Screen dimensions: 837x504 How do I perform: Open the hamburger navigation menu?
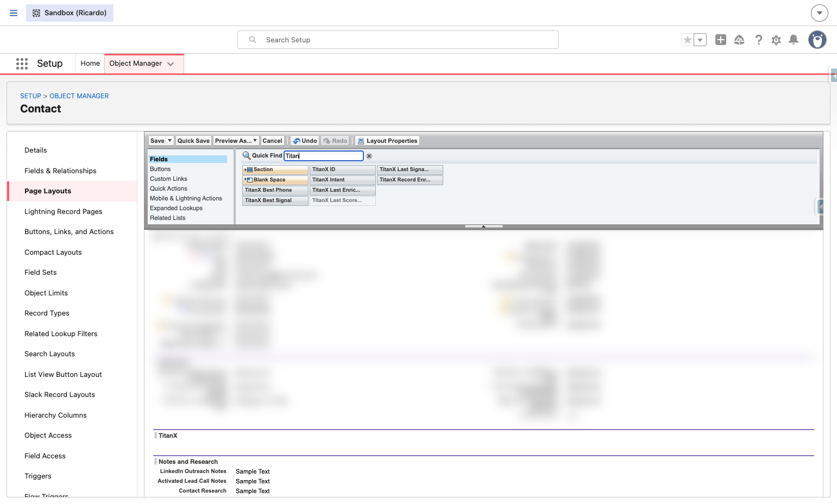click(x=14, y=13)
